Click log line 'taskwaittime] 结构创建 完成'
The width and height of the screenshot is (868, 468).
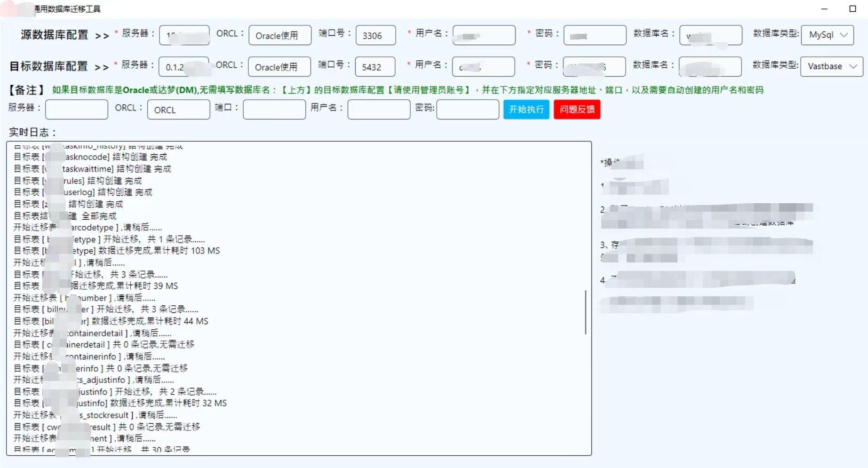[x=92, y=169]
